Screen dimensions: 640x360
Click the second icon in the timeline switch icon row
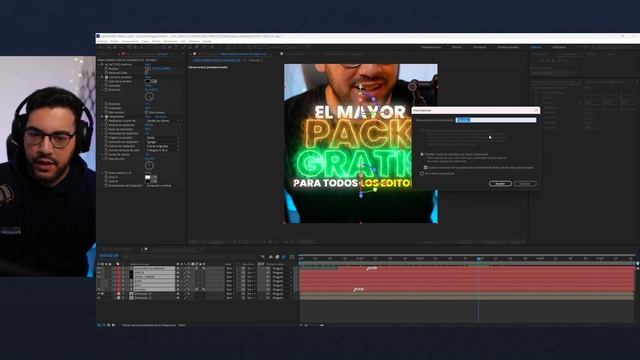pos(271,257)
